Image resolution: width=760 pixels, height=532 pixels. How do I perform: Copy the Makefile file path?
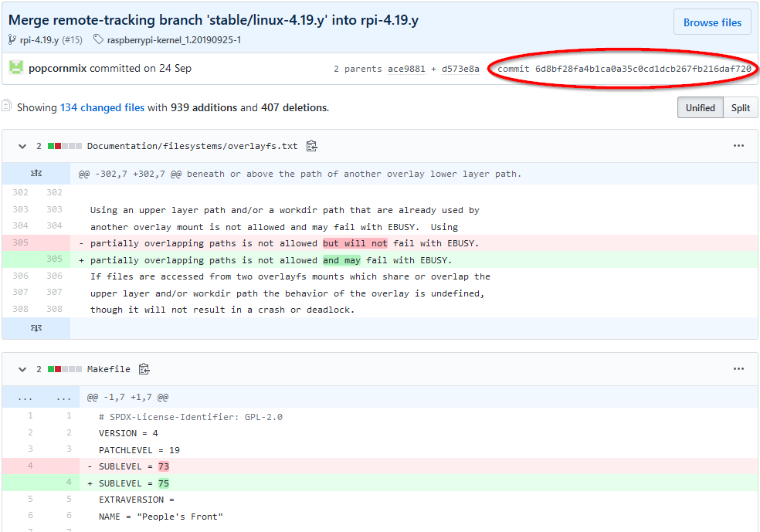click(144, 369)
